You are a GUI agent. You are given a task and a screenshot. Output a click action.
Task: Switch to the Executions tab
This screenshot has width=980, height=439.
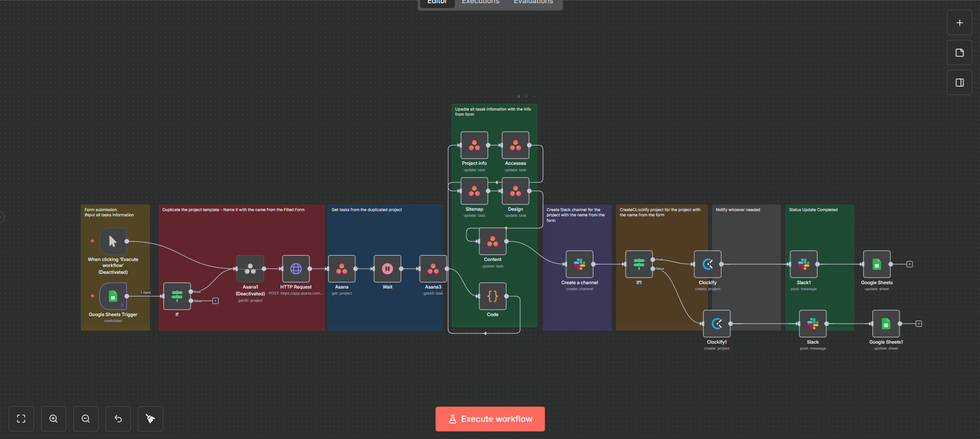click(x=480, y=2)
